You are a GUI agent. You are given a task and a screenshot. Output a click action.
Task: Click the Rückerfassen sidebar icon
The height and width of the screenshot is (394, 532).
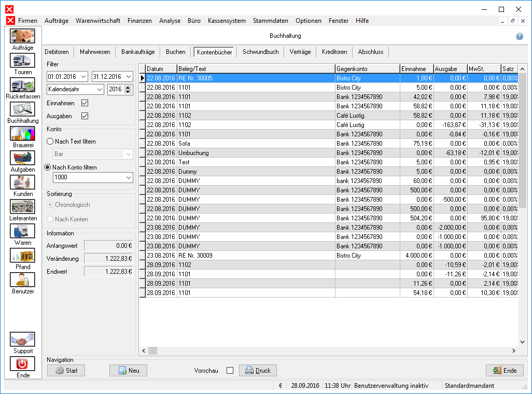22,85
